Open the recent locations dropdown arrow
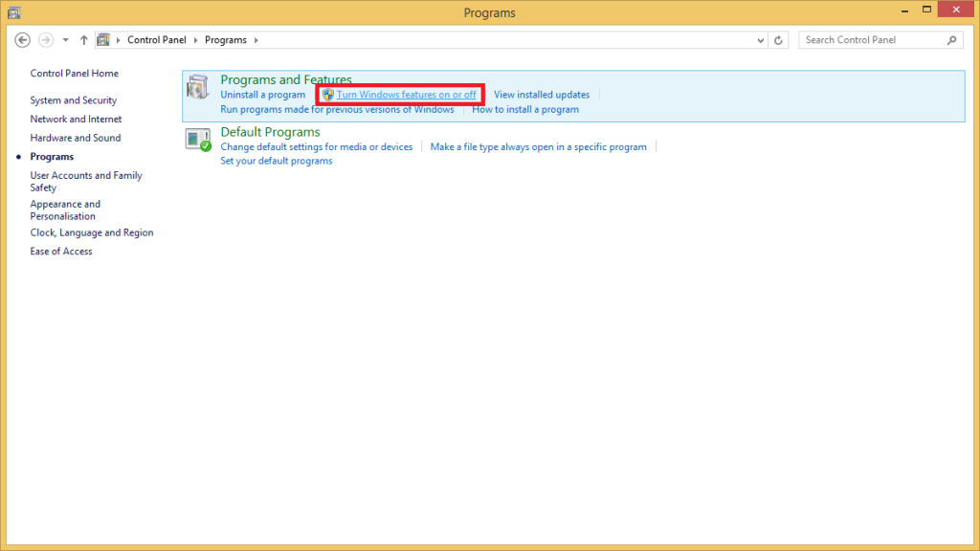980x551 pixels. click(65, 40)
